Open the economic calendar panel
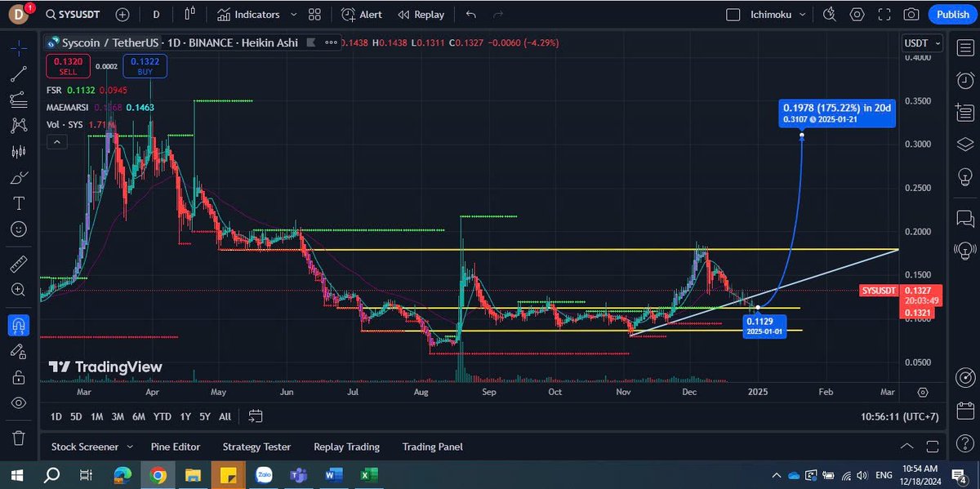This screenshot has height=489, width=980. 964,410
